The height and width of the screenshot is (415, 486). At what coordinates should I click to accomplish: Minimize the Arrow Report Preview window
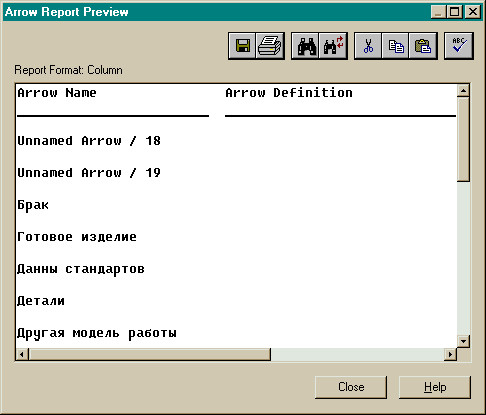(438, 12)
